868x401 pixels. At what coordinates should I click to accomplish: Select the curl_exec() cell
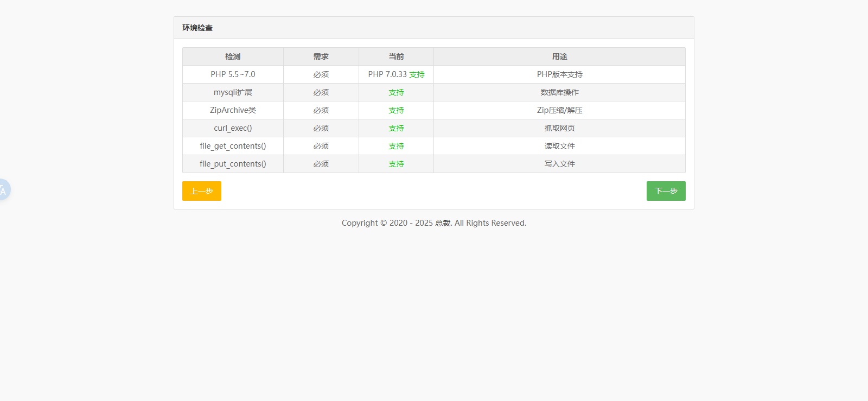point(233,128)
